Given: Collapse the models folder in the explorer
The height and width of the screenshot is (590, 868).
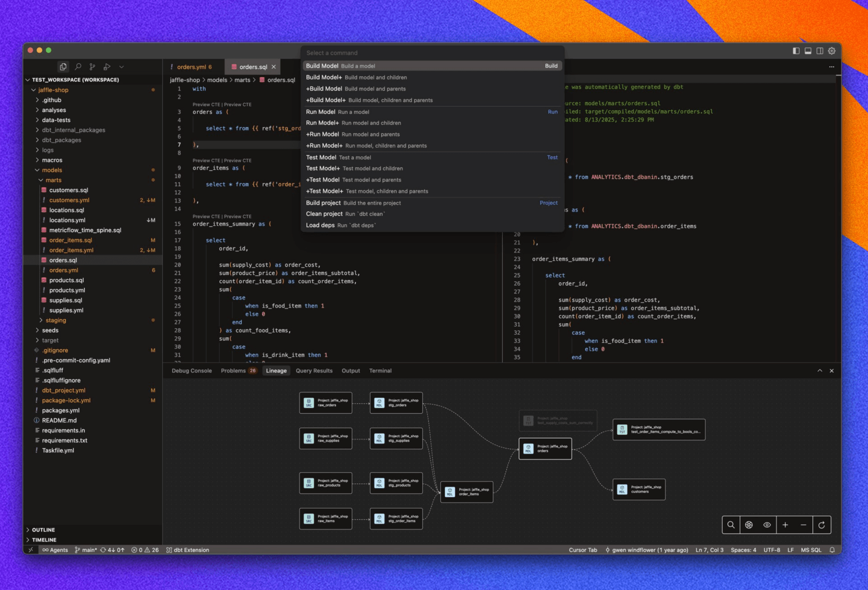Looking at the screenshot, I should (52, 170).
